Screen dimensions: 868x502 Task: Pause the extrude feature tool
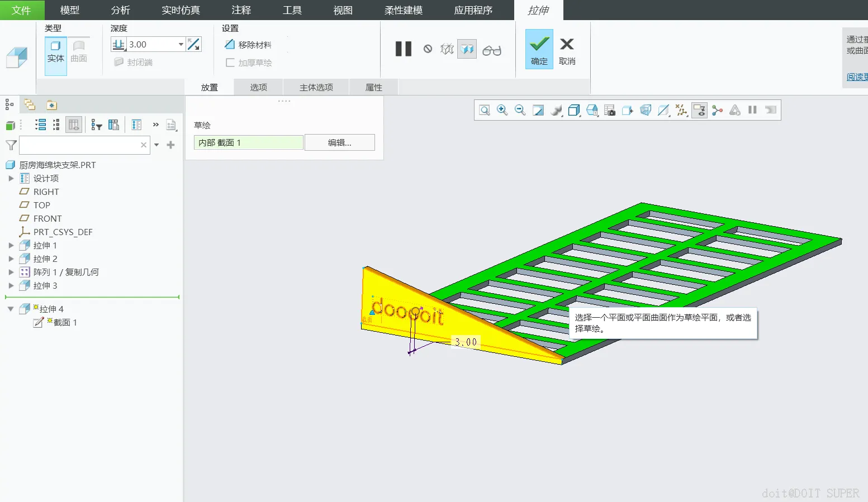click(x=403, y=49)
